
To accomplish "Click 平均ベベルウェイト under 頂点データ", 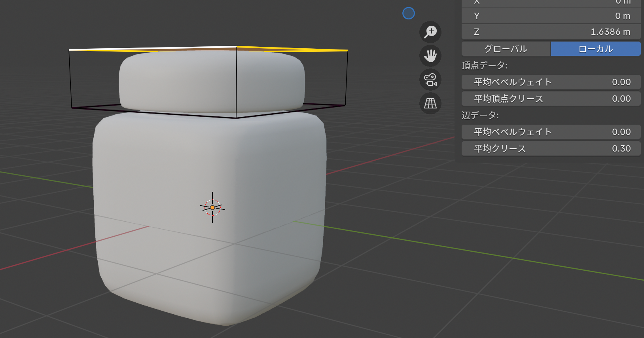I will pos(551,82).
